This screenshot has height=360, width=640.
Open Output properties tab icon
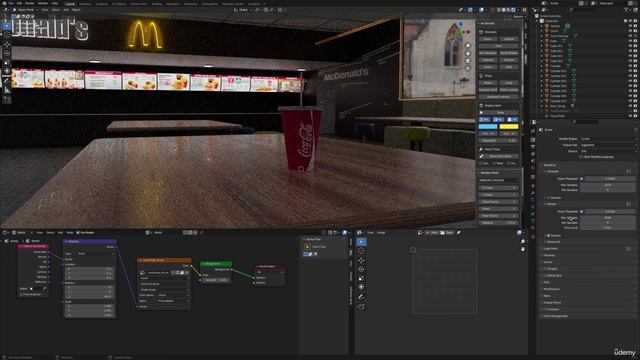[x=533, y=147]
